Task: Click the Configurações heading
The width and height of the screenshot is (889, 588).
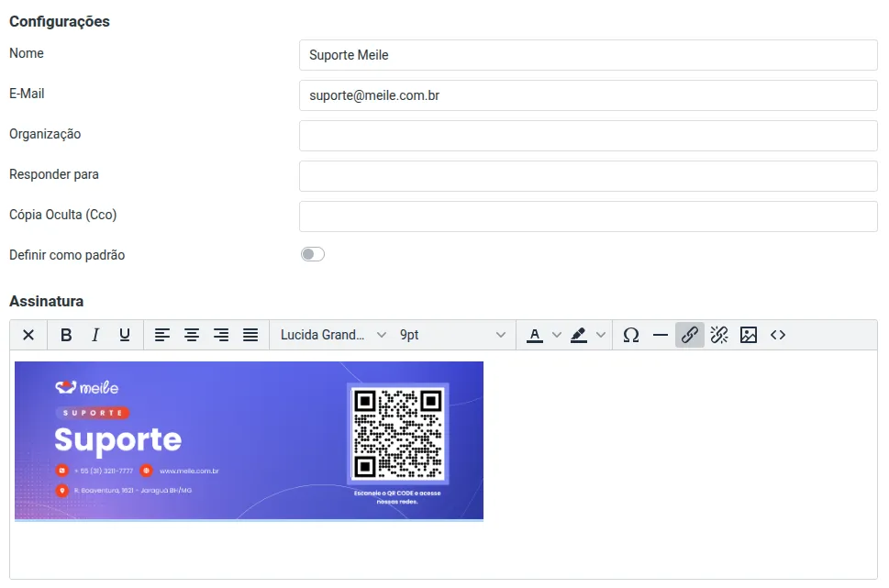Action: (60, 21)
